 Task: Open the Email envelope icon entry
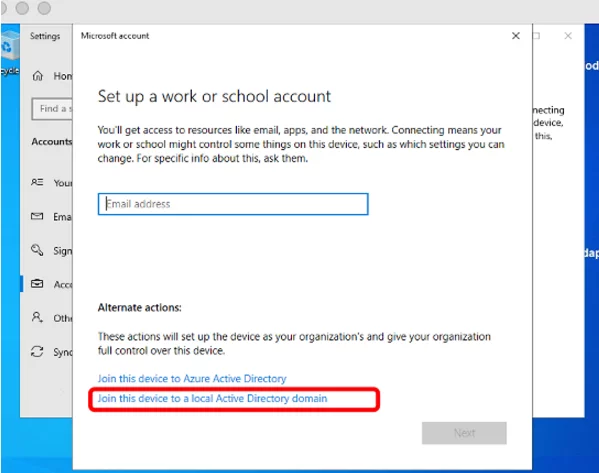click(x=37, y=216)
